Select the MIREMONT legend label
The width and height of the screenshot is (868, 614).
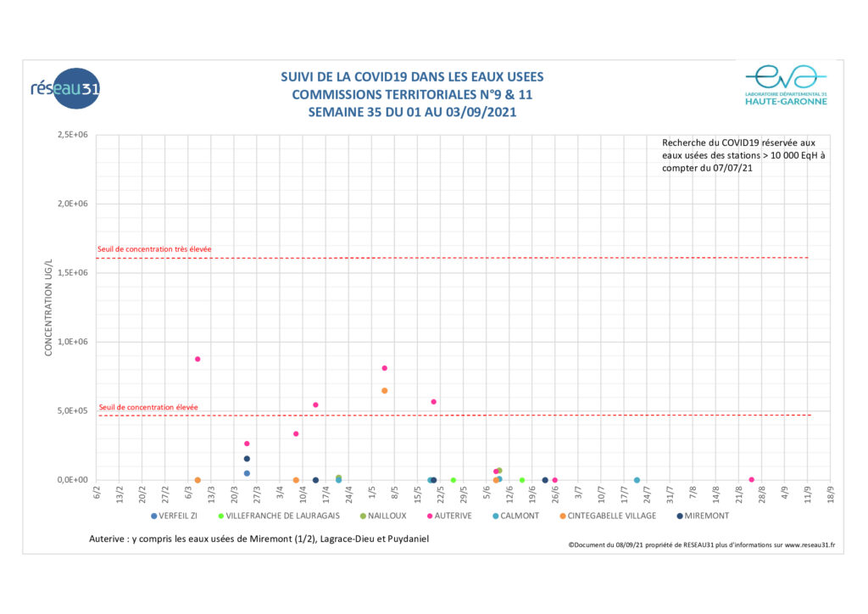tap(707, 516)
